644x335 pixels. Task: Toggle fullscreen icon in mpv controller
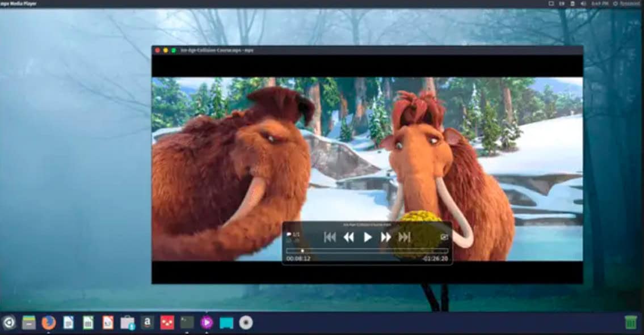pos(444,237)
